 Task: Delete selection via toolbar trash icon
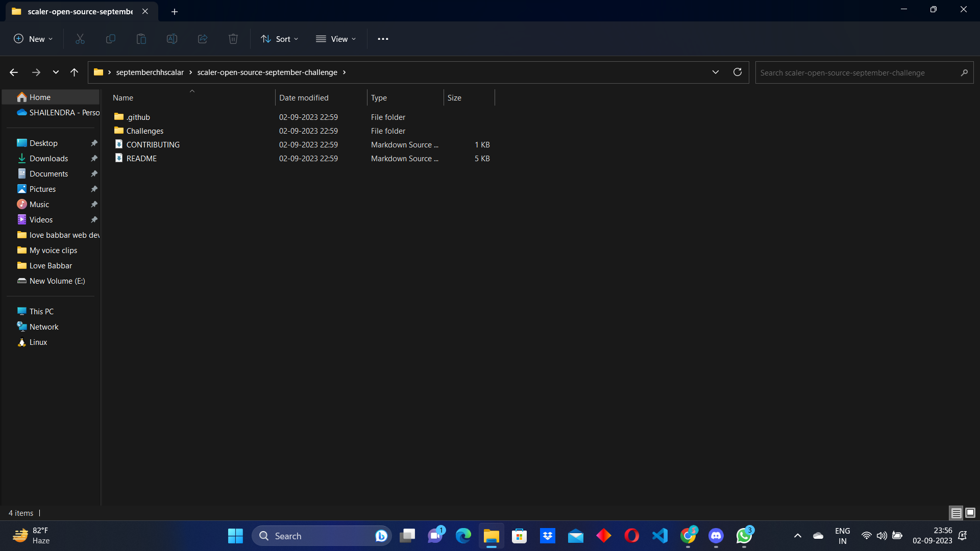233,39
